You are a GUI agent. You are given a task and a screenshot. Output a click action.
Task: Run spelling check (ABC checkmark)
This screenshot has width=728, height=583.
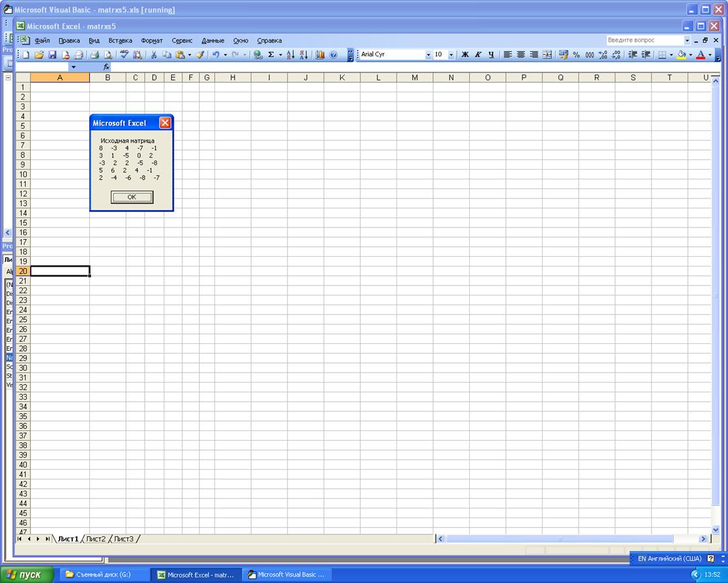pyautogui.click(x=124, y=55)
